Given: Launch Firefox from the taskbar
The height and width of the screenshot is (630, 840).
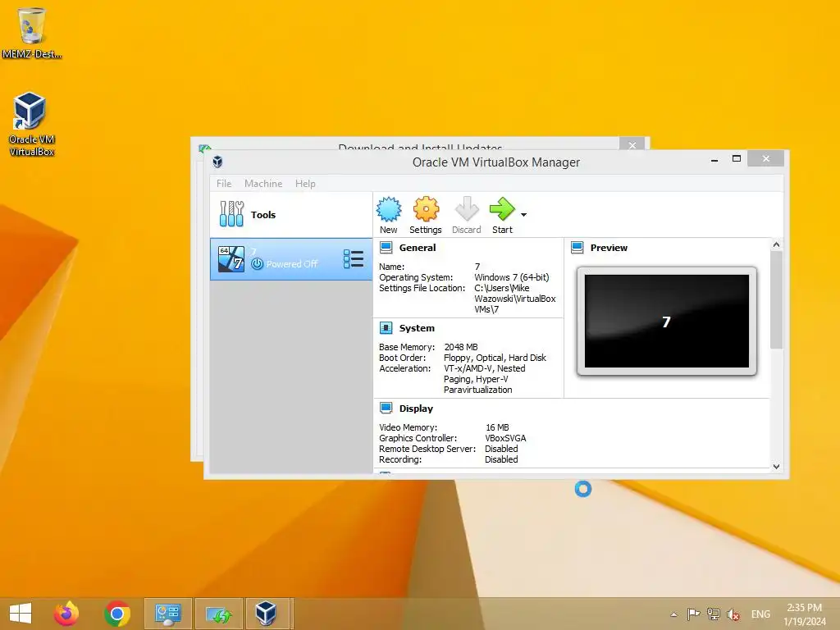Looking at the screenshot, I should (66, 614).
